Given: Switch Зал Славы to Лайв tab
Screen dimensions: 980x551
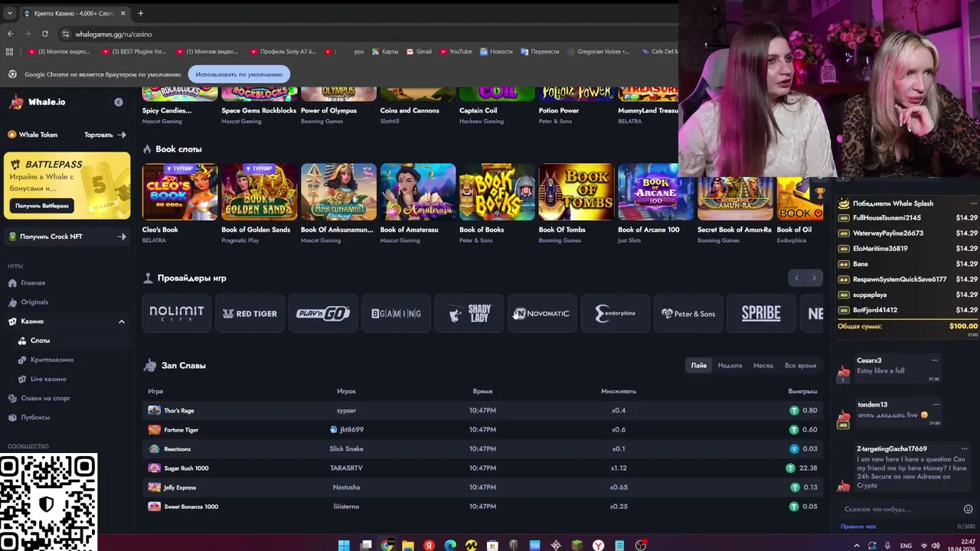Looking at the screenshot, I should point(699,366).
